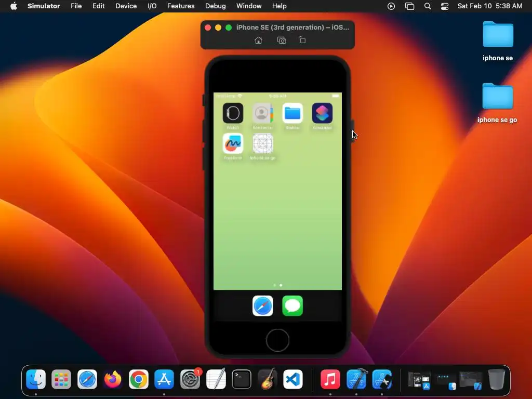
Task: Open the Contacts app on the iPhone screen
Action: (x=262, y=113)
